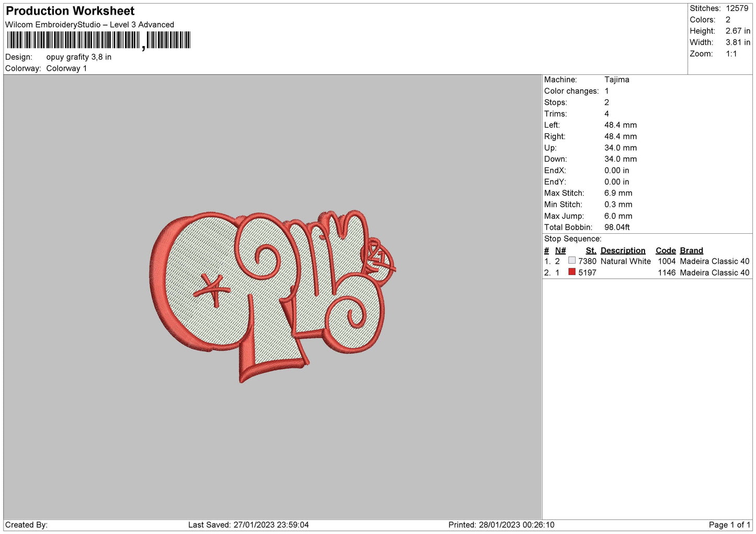This screenshot has width=756, height=534.
Task: Click the 'Colorway 1' value
Action: coord(66,69)
